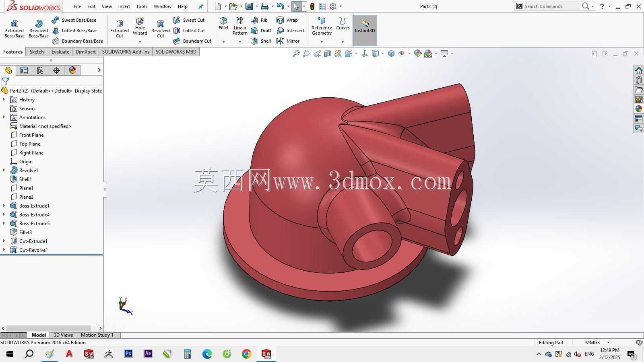644x362 pixels.
Task: Click the Draft feature button
Action: [261, 31]
